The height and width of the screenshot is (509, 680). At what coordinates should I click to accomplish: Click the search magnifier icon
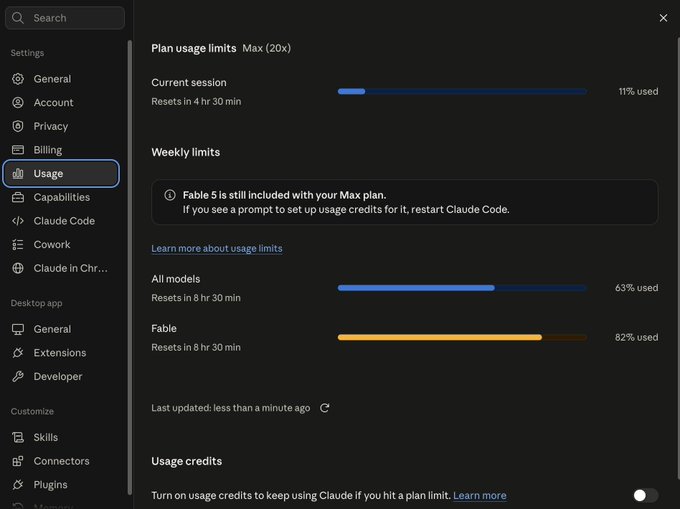pos(18,18)
